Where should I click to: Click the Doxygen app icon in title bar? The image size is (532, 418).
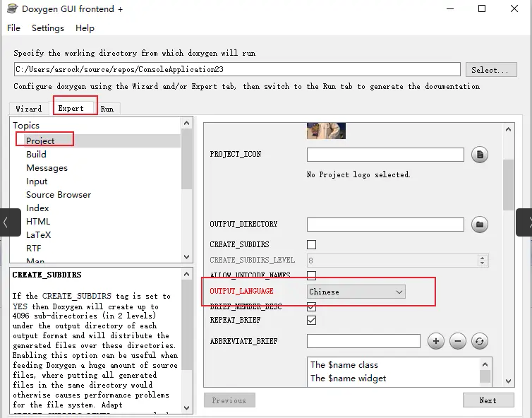coord(12,8)
